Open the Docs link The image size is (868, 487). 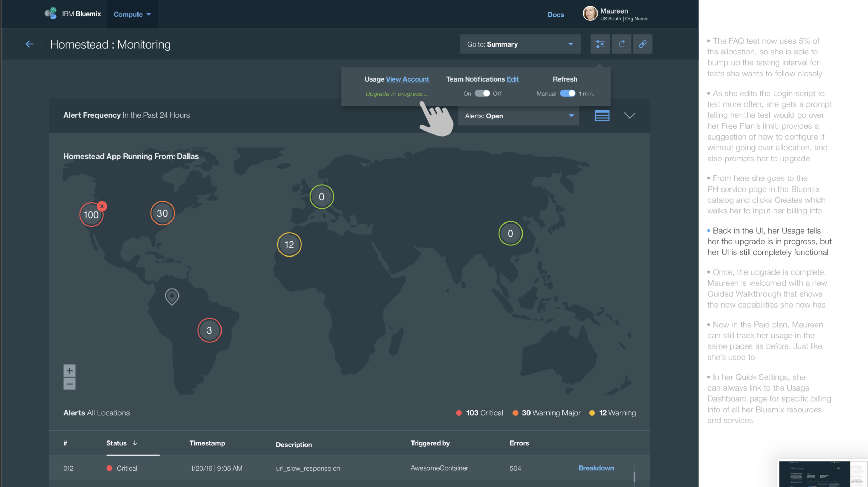[556, 15]
